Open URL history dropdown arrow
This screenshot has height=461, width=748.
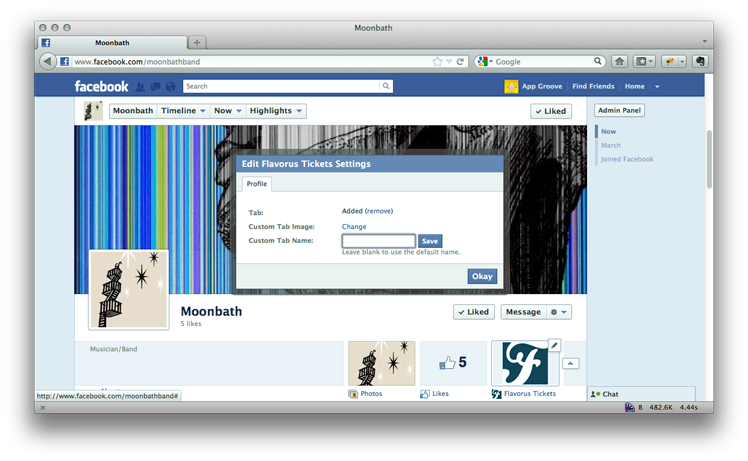click(449, 62)
